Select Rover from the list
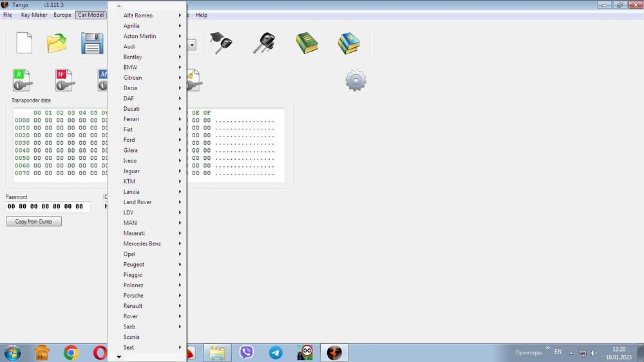Image resolution: width=644 pixels, height=362 pixels. (147, 316)
